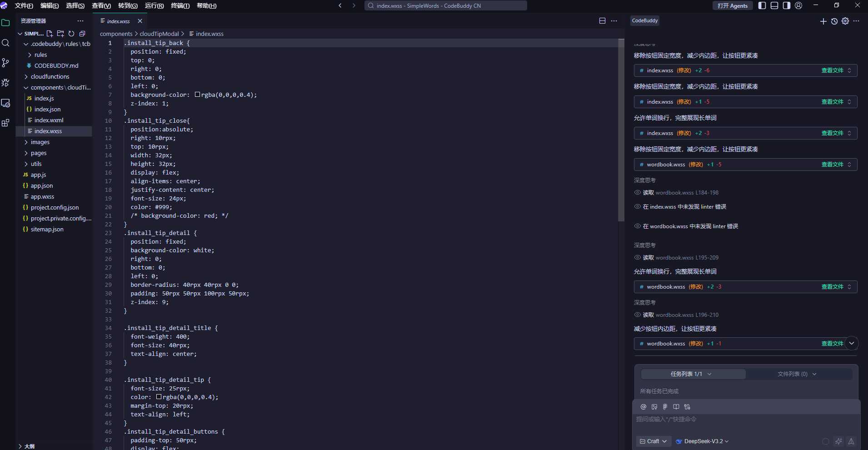868x450 pixels.
Task: Open the Extensions view in activity bar
Action: tap(5, 123)
